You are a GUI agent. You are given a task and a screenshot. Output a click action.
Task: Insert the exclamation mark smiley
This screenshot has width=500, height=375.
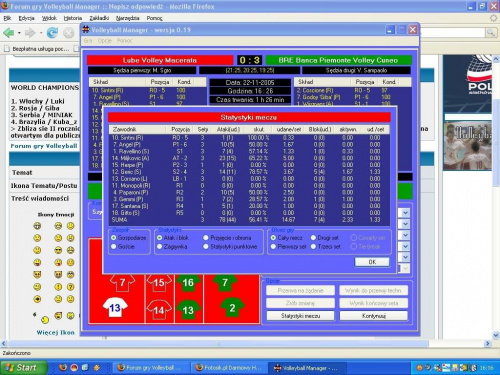point(58,287)
